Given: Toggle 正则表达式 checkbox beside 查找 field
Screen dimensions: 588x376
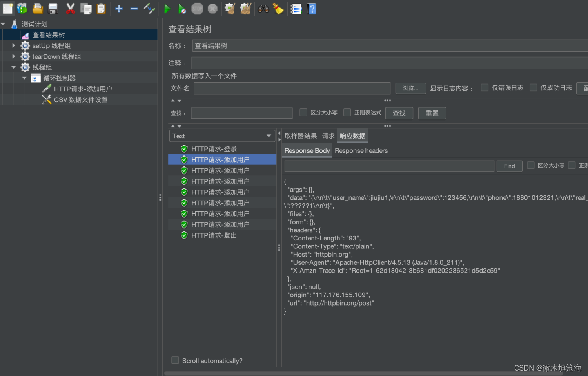Looking at the screenshot, I should [x=347, y=112].
